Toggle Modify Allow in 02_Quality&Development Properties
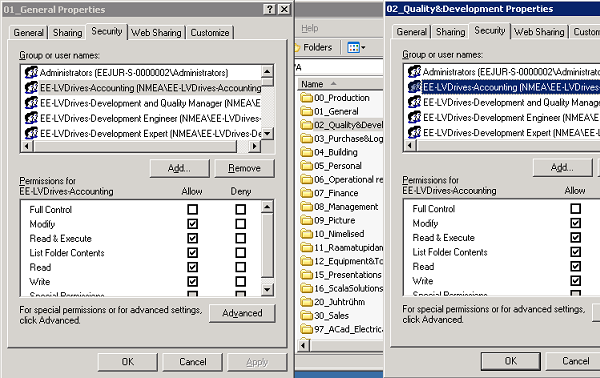 point(576,223)
